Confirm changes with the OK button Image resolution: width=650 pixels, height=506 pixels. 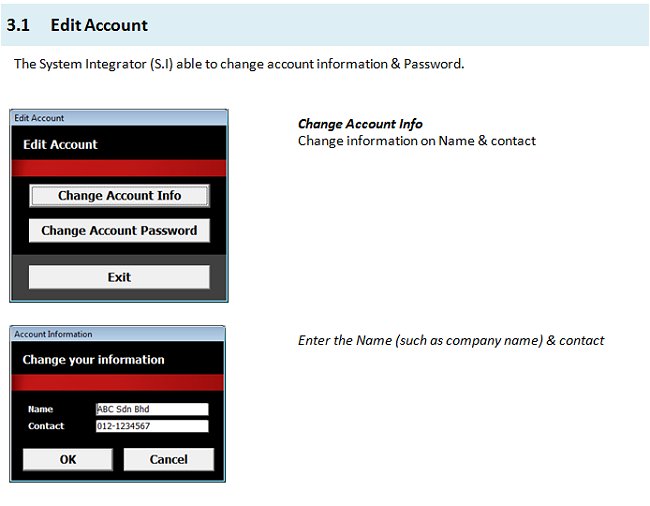coord(67,459)
